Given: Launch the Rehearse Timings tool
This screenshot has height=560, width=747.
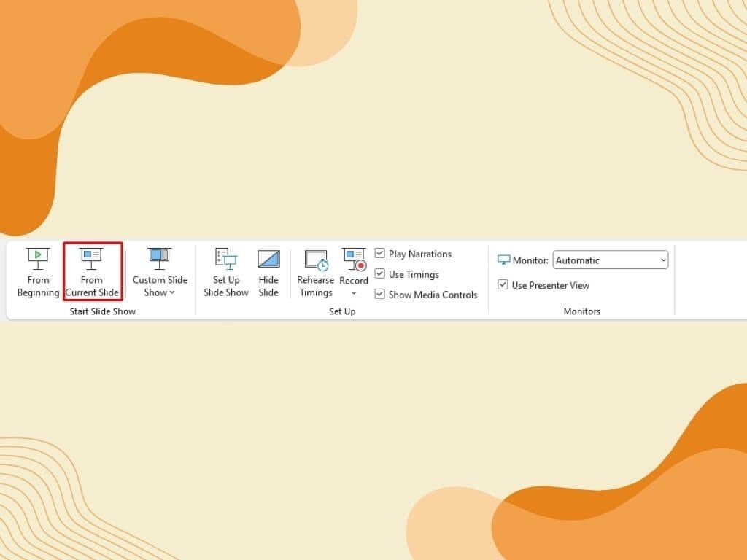Looking at the screenshot, I should [315, 271].
